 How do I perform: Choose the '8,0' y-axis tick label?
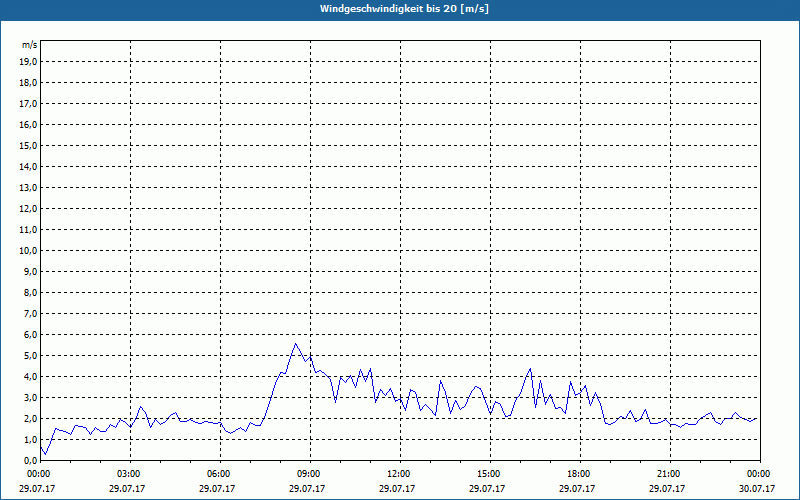click(30, 292)
